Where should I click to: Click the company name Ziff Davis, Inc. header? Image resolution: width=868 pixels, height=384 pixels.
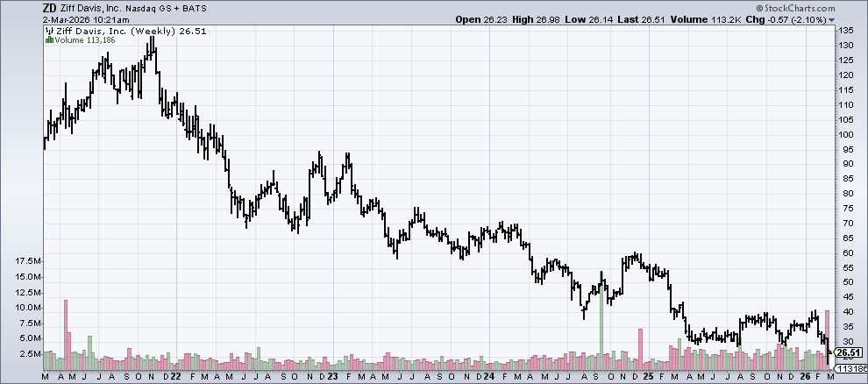(90, 8)
